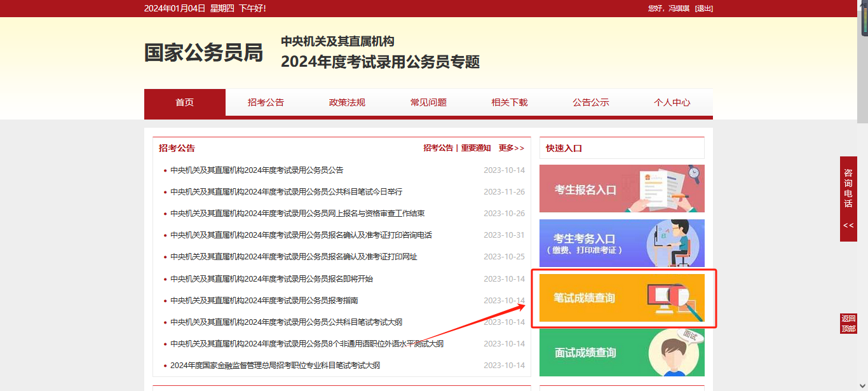Open the 个人中心 navigation tab
Image resolution: width=868 pixels, height=391 pixels.
point(672,102)
